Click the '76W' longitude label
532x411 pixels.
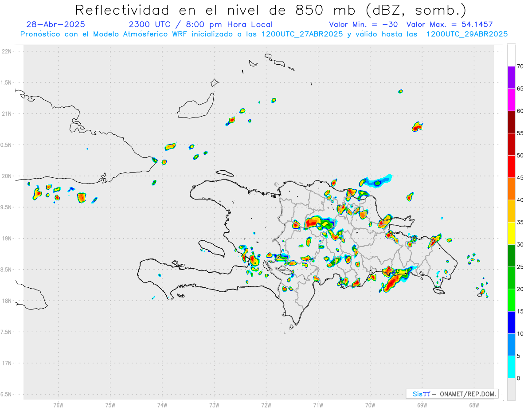click(58, 405)
